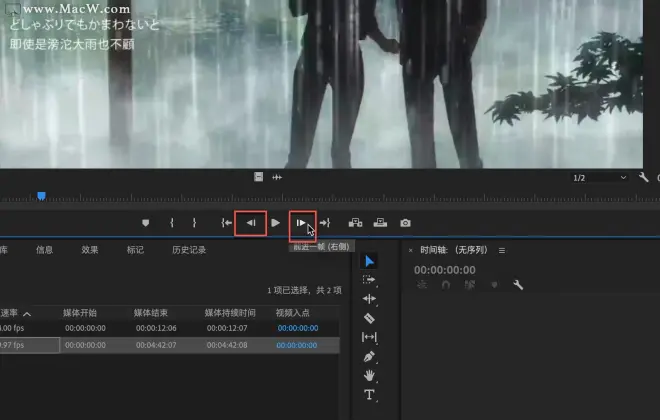
Task: Click the Mark In brace icon
Action: [x=172, y=223]
